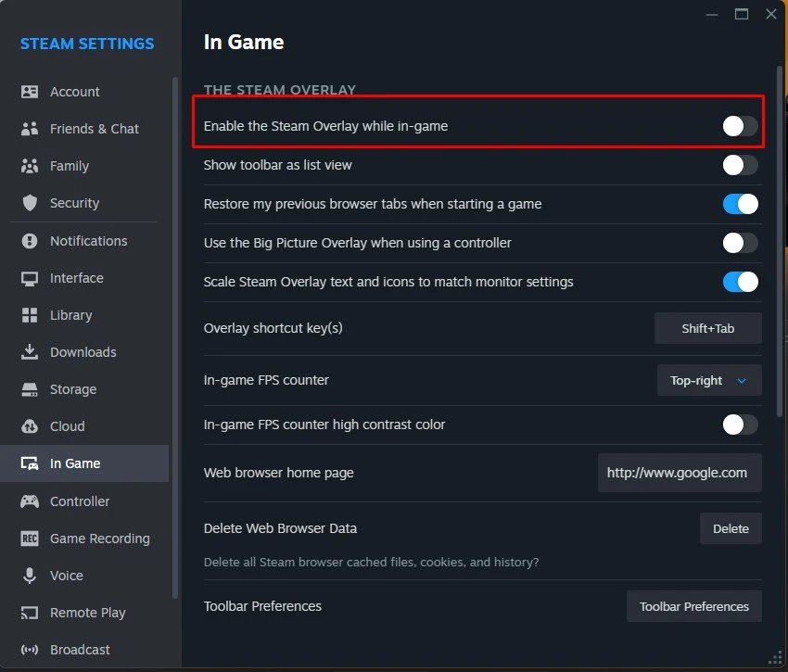
Task: Open Controller settings
Action: [84, 501]
